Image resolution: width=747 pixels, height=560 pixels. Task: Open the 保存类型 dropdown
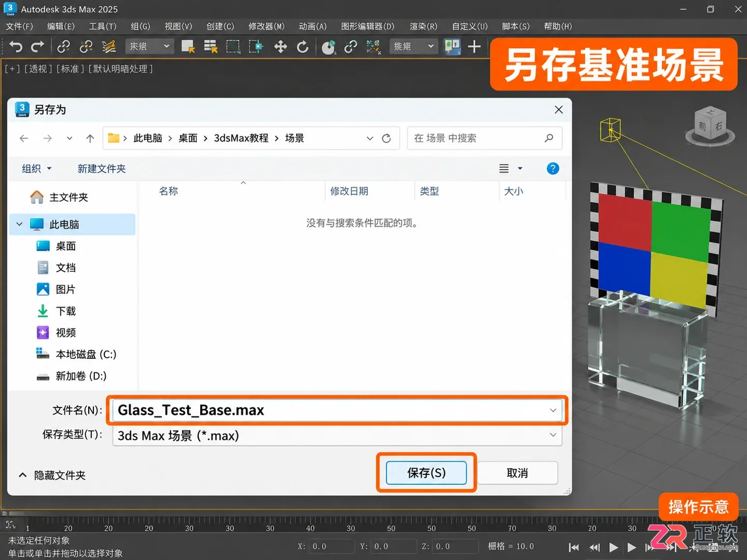pos(337,435)
